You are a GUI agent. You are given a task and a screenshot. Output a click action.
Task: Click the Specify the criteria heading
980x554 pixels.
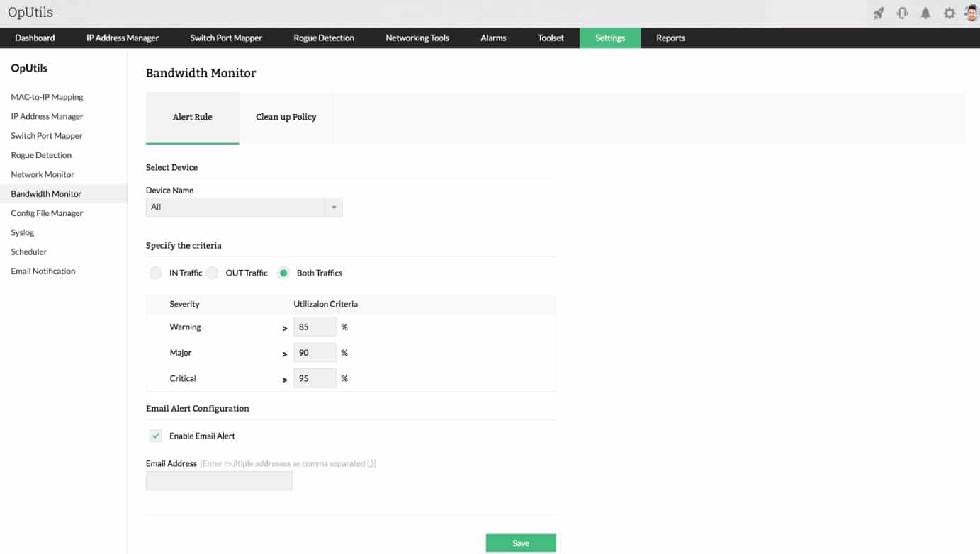pos(184,246)
